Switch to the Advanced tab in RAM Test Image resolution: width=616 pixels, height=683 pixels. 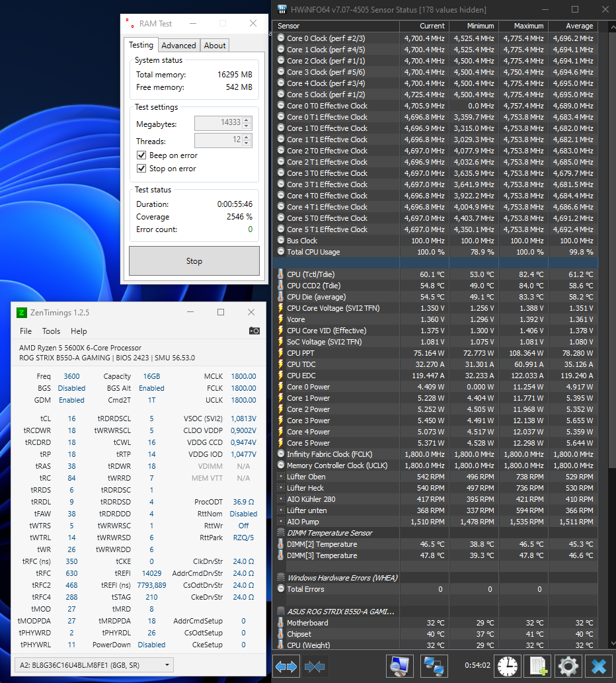(x=178, y=46)
